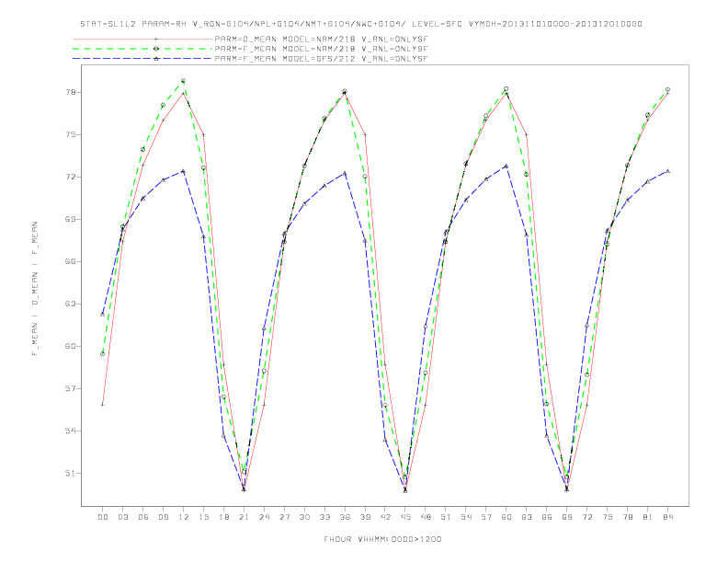Click the x-axis tick label 30
The width and height of the screenshot is (728, 563).
[304, 517]
